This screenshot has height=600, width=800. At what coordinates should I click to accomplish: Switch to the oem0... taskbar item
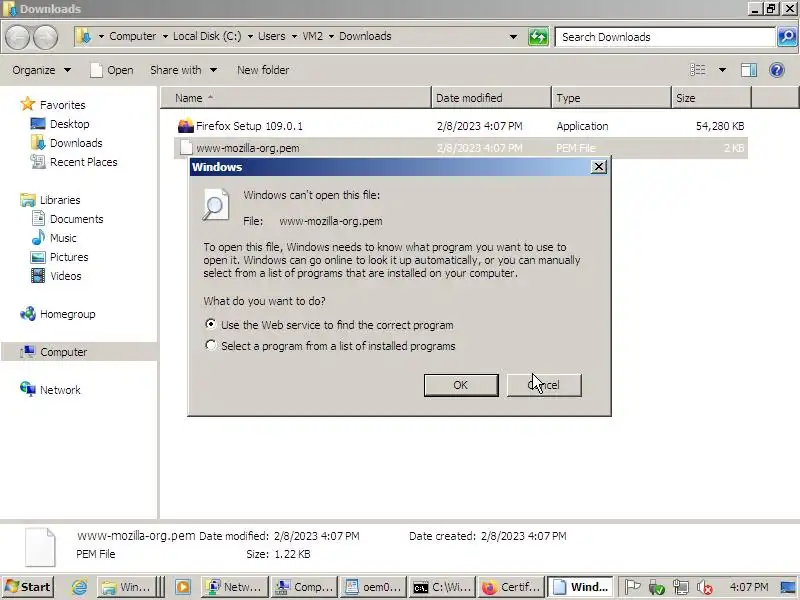pyautogui.click(x=373, y=587)
